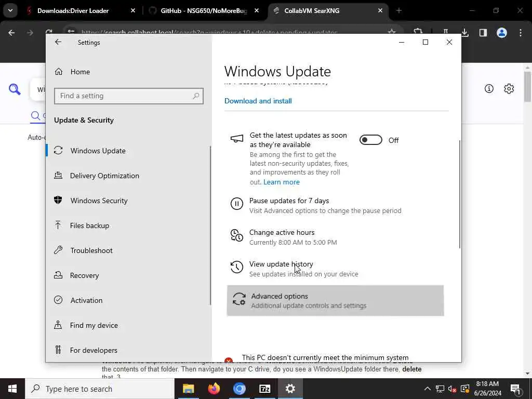Click the megaphone icon beside latest updates
The height and width of the screenshot is (399, 532).
(x=237, y=138)
